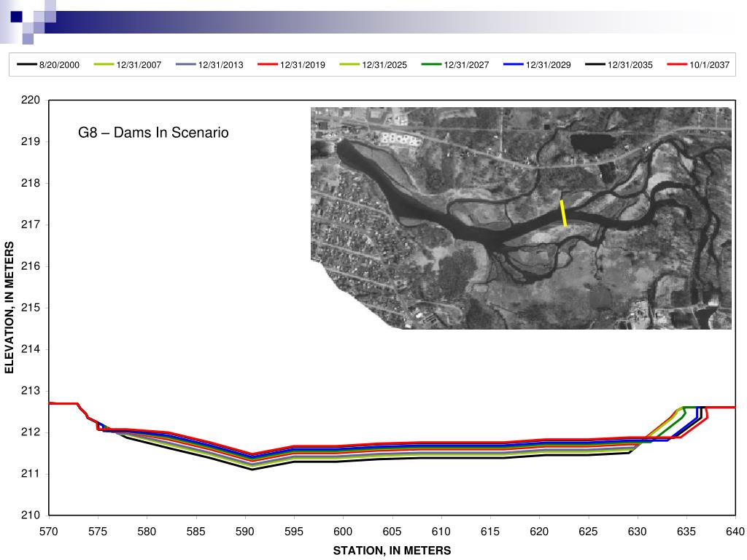Click the 630 station axis label
The width and height of the screenshot is (747, 560).
(x=638, y=532)
